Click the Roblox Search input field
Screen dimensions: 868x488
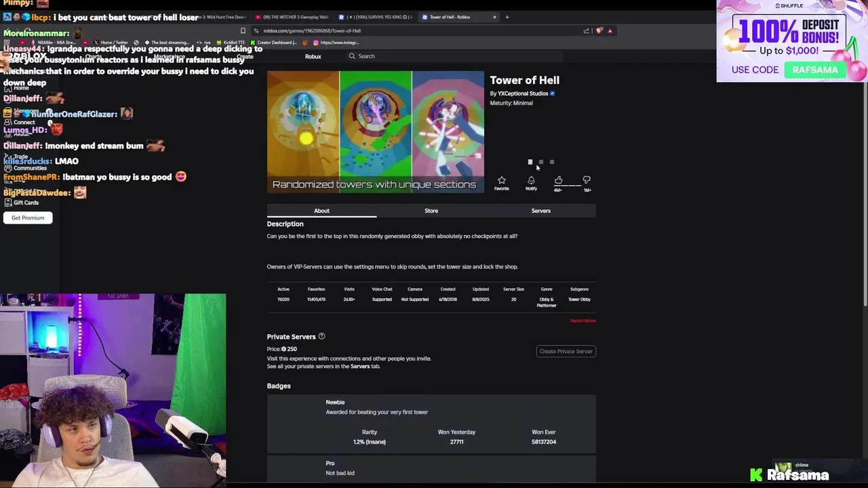454,56
